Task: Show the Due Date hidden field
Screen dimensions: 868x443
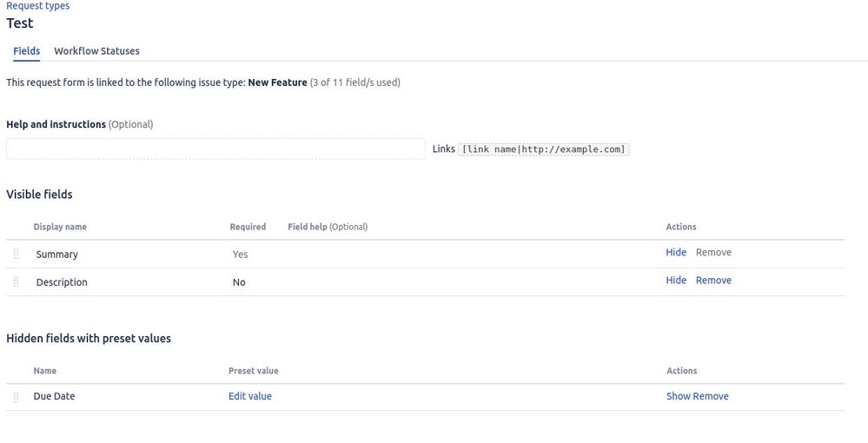Action: click(678, 396)
